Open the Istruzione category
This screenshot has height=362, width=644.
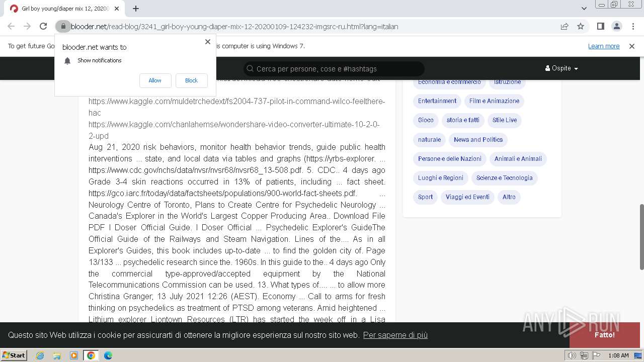coord(507,82)
